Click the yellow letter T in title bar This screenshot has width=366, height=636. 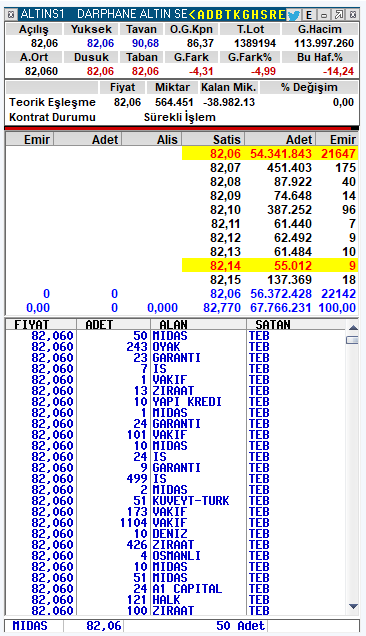click(228, 15)
